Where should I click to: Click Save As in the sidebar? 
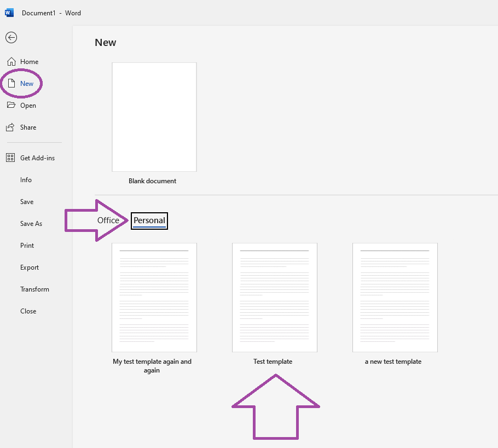click(31, 223)
